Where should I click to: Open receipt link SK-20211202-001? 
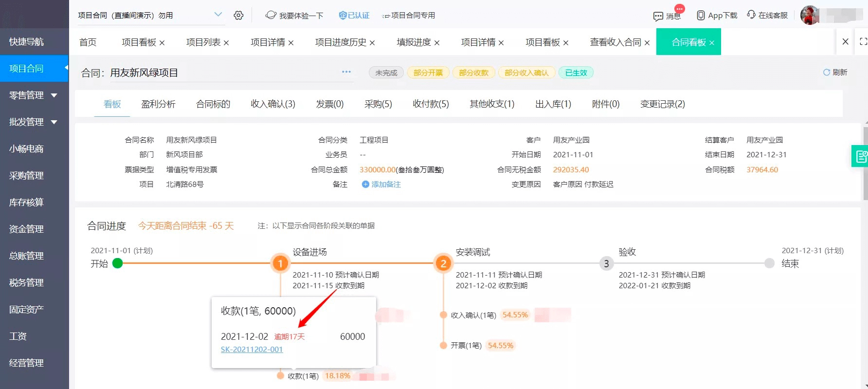(x=252, y=349)
